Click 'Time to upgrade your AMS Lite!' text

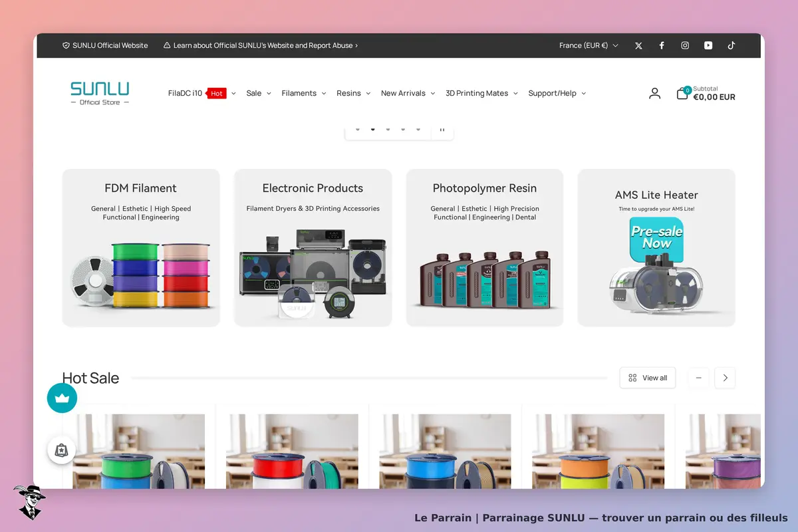(x=656, y=209)
